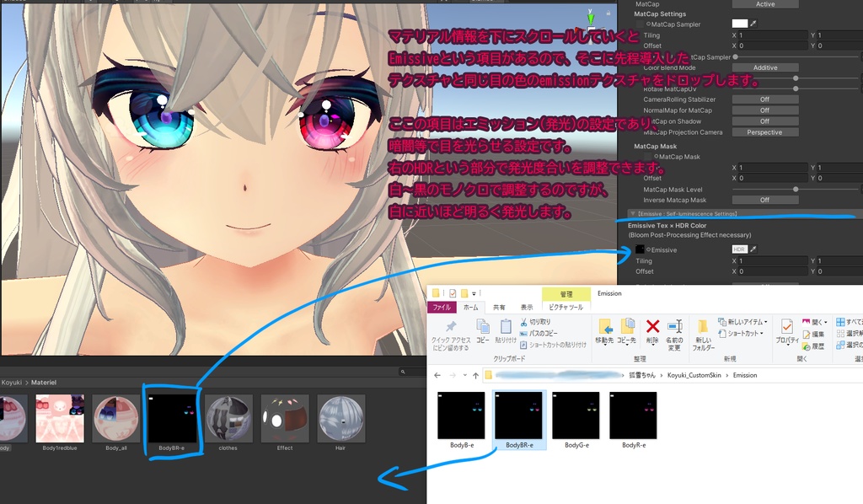Open the Color Blend Mode Additive dropdown
863x504 pixels.
click(x=764, y=67)
